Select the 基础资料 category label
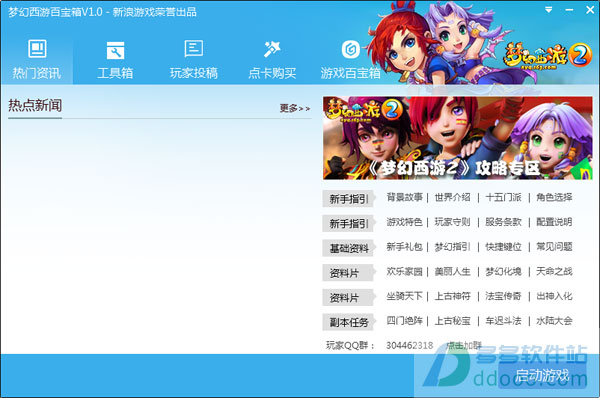Screen dimensions: 600x398 (x=348, y=248)
